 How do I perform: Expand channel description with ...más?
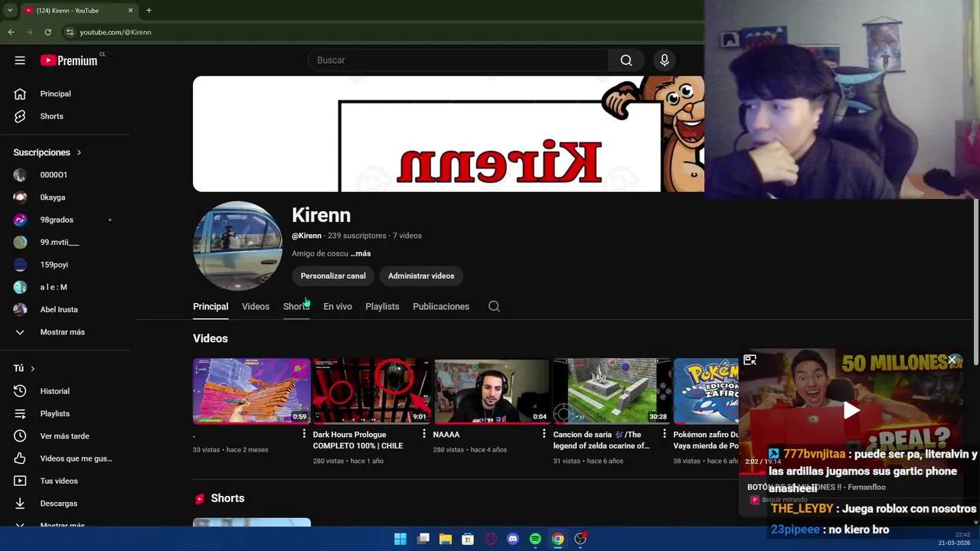click(x=361, y=253)
